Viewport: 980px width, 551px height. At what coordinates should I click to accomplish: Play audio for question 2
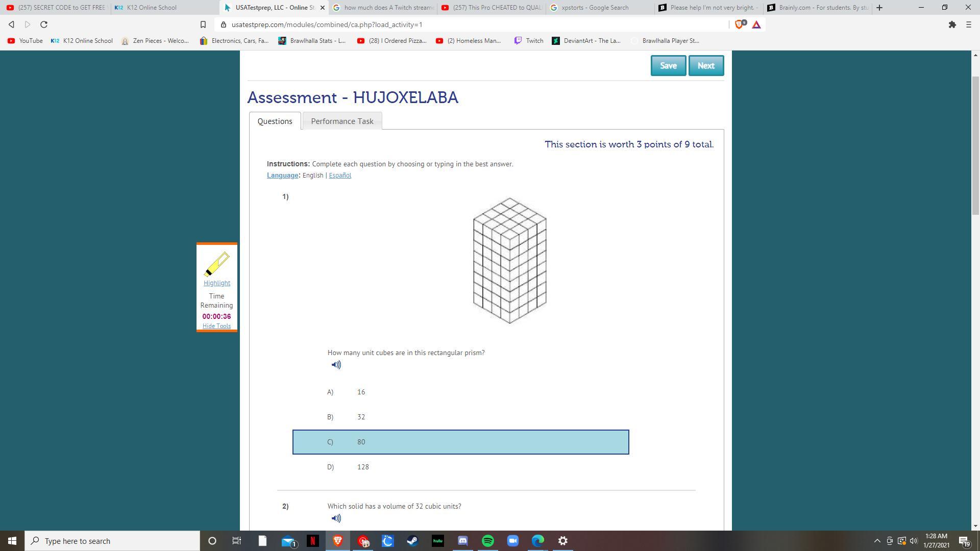tap(336, 518)
